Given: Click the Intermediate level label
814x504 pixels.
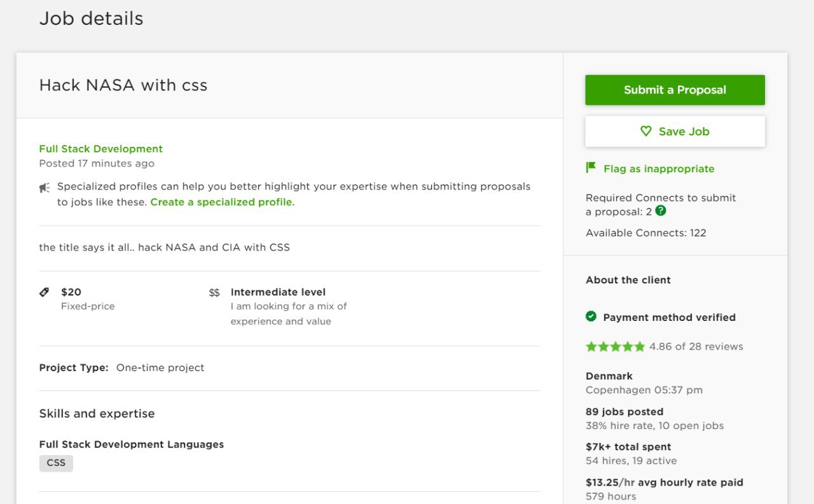Looking at the screenshot, I should [x=278, y=292].
